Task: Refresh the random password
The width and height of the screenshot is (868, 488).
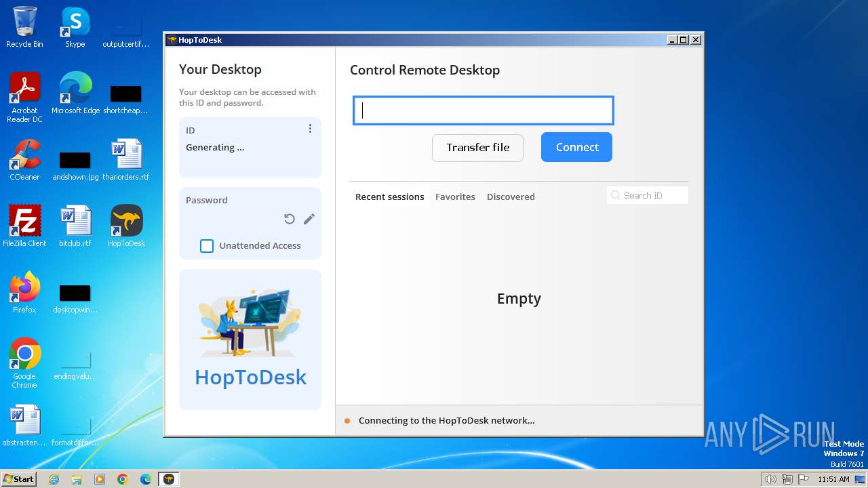Action: (x=290, y=219)
